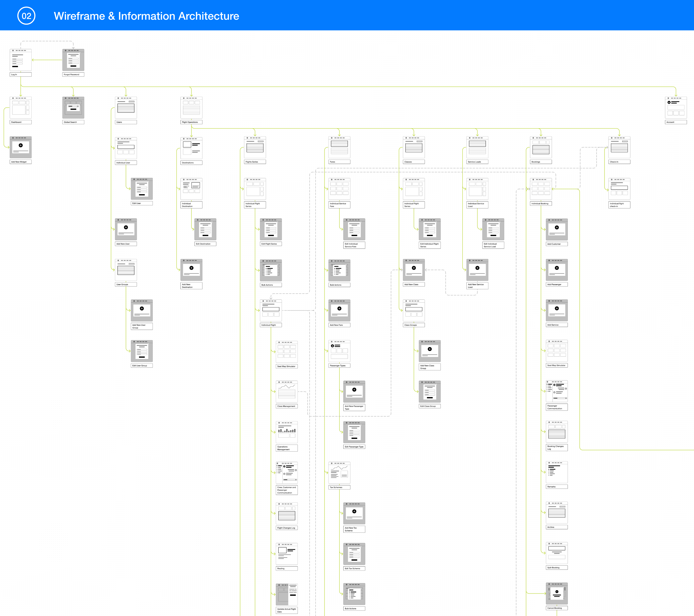Click the Wireframe & Information Architecture title
The image size is (694, 616).
coord(146,16)
